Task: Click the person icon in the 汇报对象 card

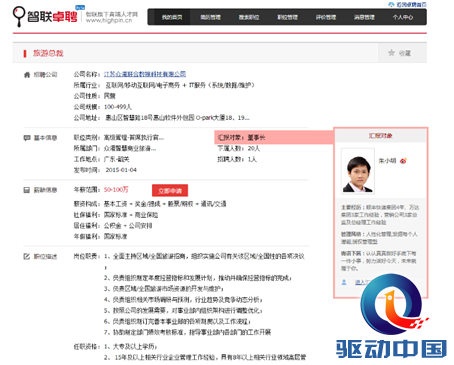Action: click(344, 282)
